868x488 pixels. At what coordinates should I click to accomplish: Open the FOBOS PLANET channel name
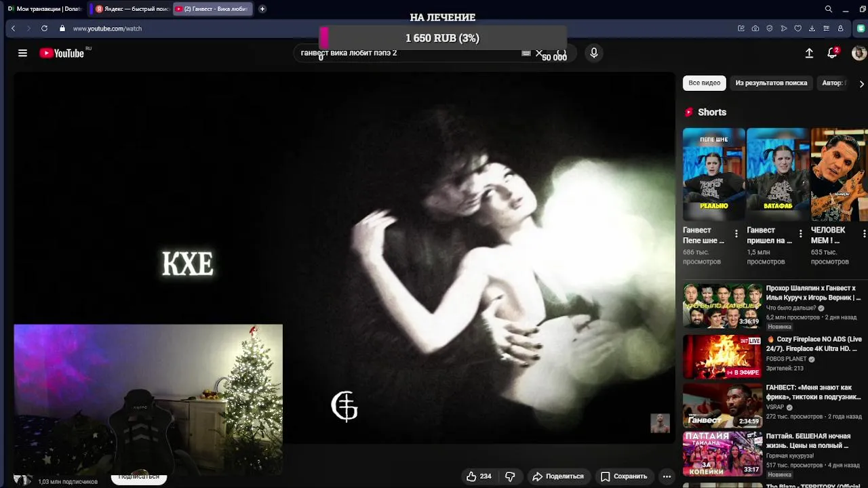[x=787, y=359]
